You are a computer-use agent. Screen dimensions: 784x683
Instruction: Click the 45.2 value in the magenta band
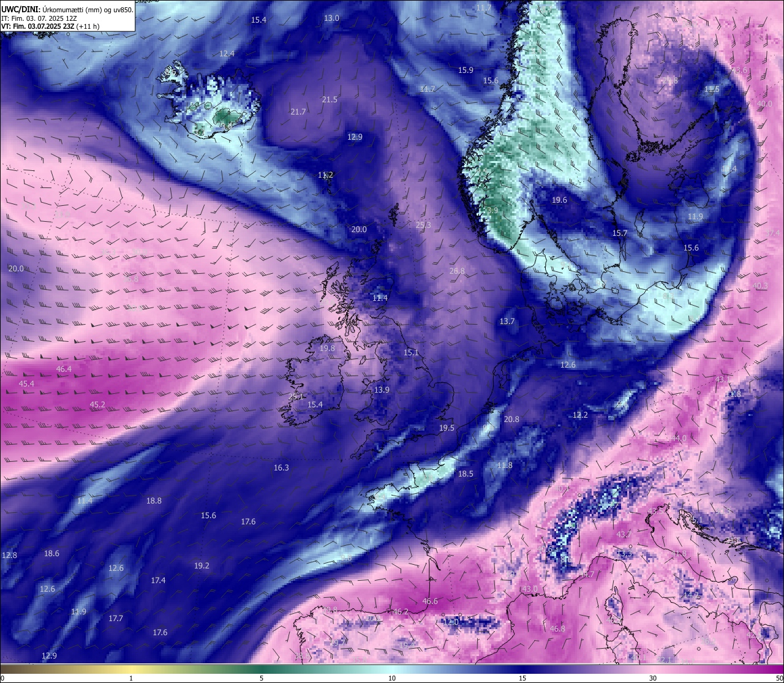[97, 405]
